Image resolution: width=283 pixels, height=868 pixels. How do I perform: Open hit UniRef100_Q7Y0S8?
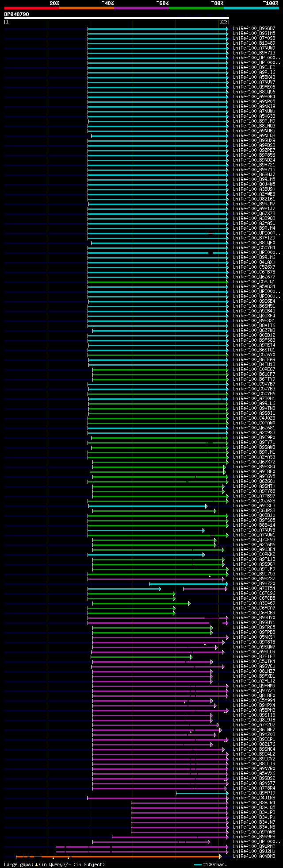pos(254,38)
